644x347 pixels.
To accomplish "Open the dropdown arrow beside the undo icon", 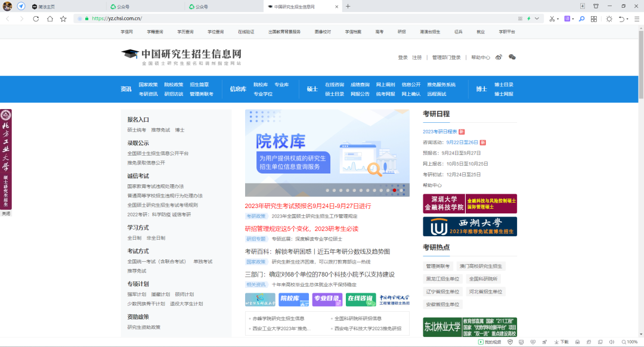I will click(627, 19).
